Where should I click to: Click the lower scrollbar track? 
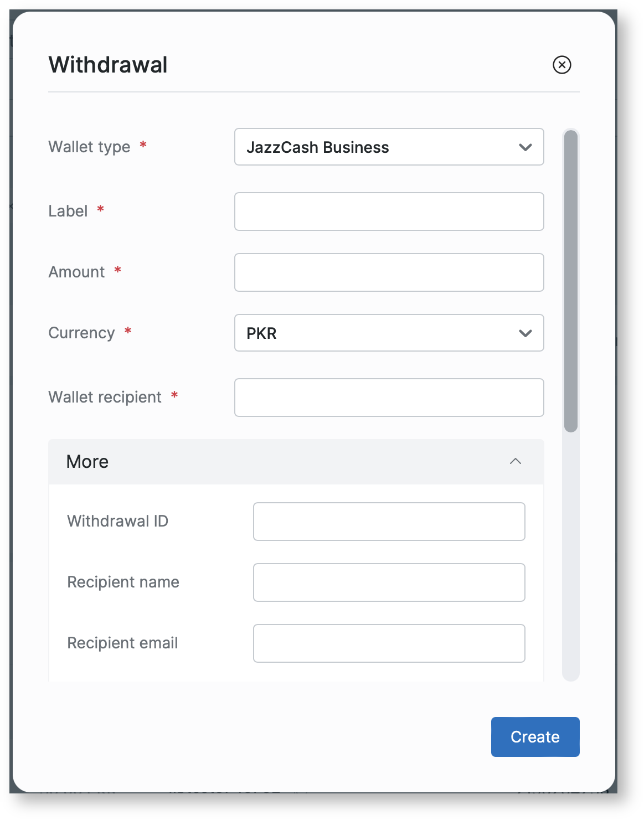click(x=570, y=554)
